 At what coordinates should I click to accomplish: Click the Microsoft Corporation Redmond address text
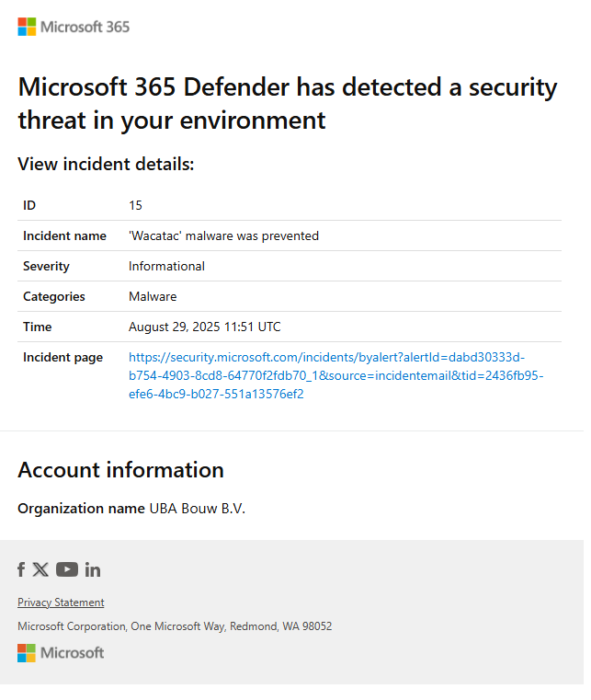tap(175, 626)
